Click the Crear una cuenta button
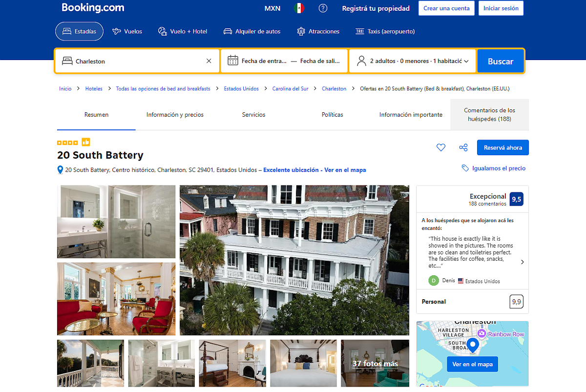 (x=446, y=8)
